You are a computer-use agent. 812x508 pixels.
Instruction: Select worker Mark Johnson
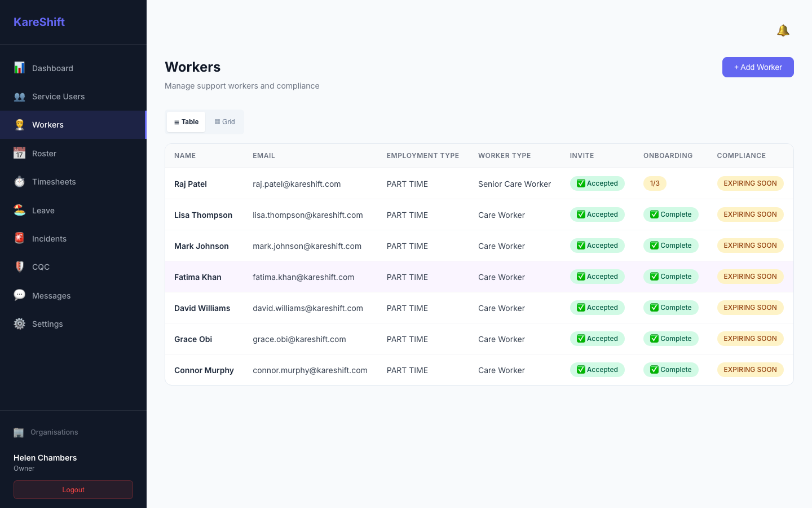click(201, 246)
